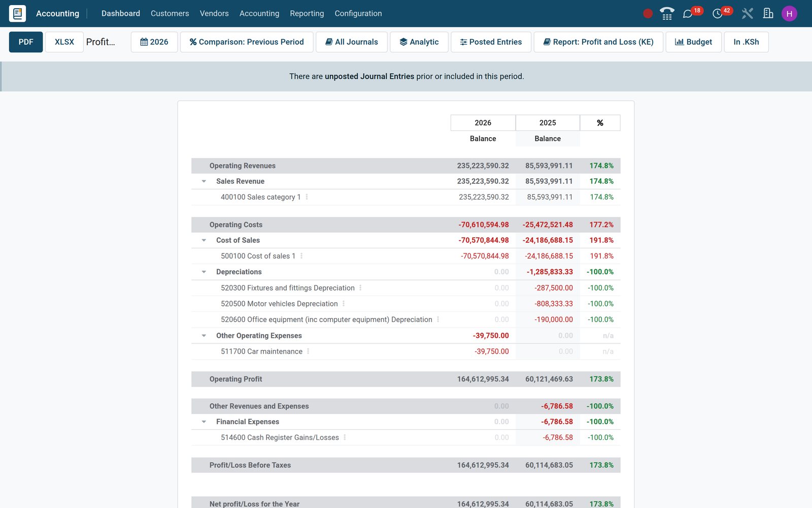812x508 pixels.
Task: Collapse the Depreciations group
Action: pyautogui.click(x=204, y=272)
